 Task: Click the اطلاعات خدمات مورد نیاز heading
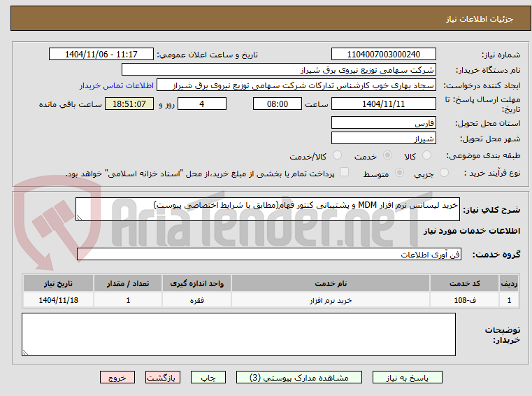[x=472, y=231]
